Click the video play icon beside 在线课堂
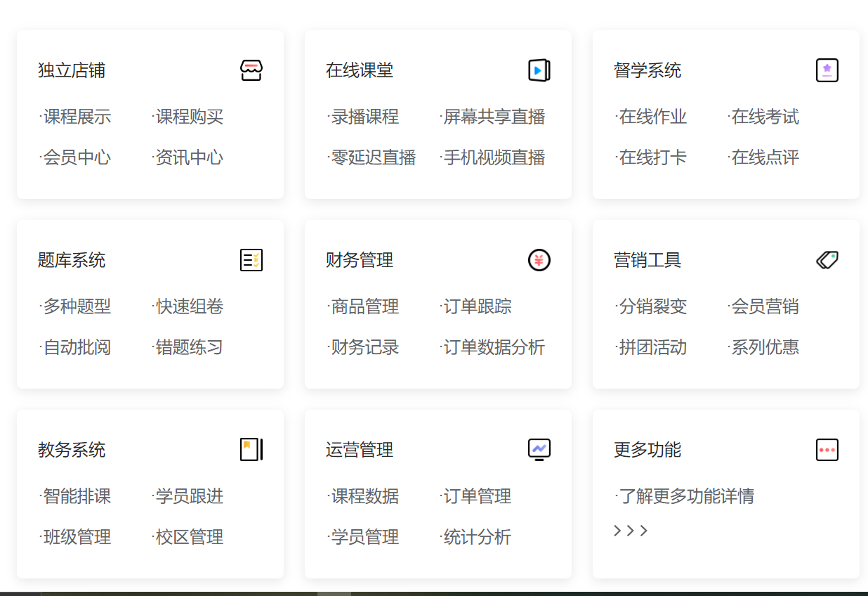Image resolution: width=868 pixels, height=596 pixels. point(539,70)
